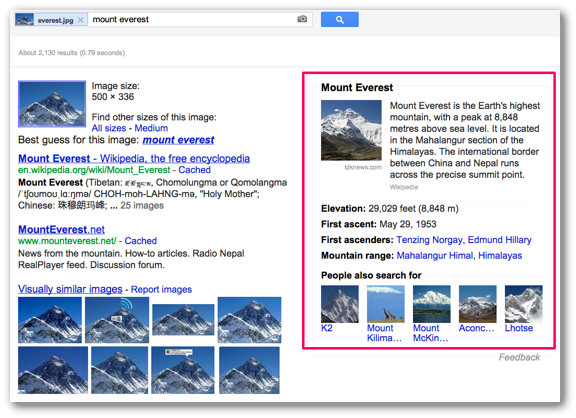This screenshot has height=418, width=576.
Task: Click First ascent: May 29, 1953 text
Action: tap(379, 224)
